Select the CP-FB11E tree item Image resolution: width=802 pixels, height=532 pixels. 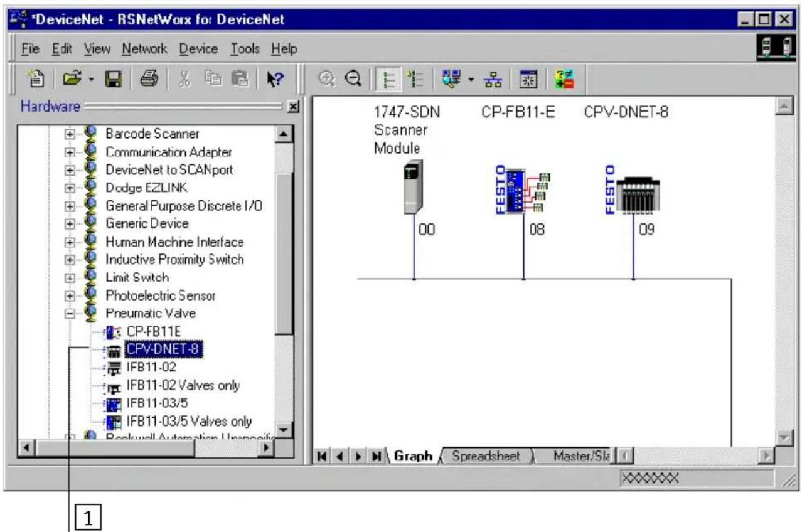[x=155, y=331]
